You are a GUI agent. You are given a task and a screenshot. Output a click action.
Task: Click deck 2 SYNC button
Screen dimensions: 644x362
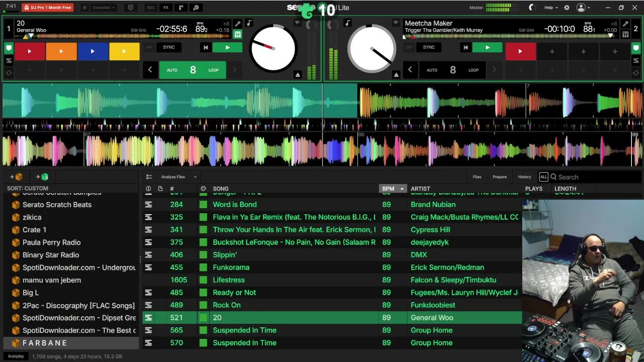429,47
